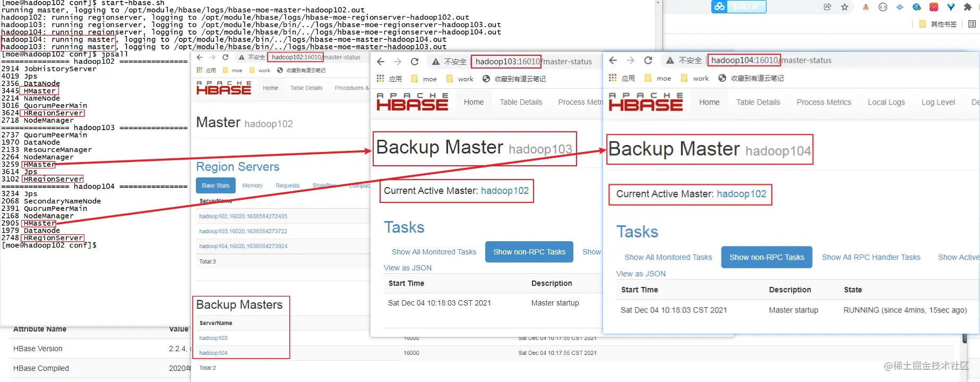Go back in the hadoop103 browser window
This screenshot has width=980, height=382.
pos(381,62)
